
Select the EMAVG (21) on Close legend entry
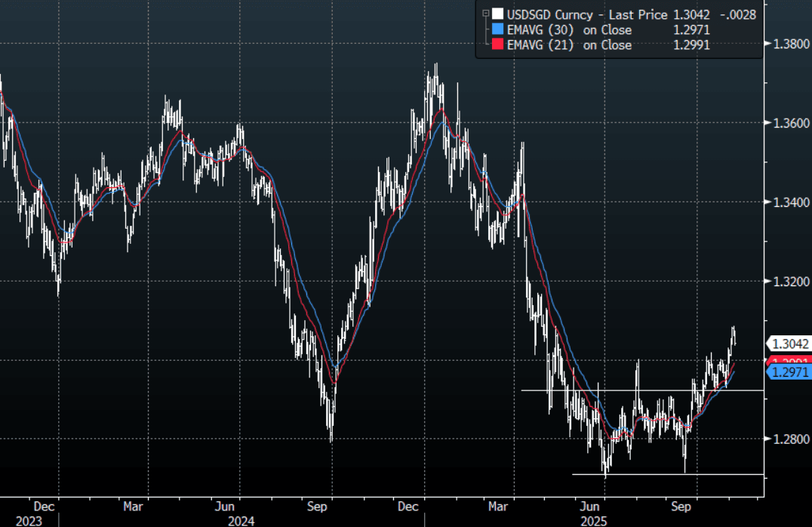coord(569,45)
